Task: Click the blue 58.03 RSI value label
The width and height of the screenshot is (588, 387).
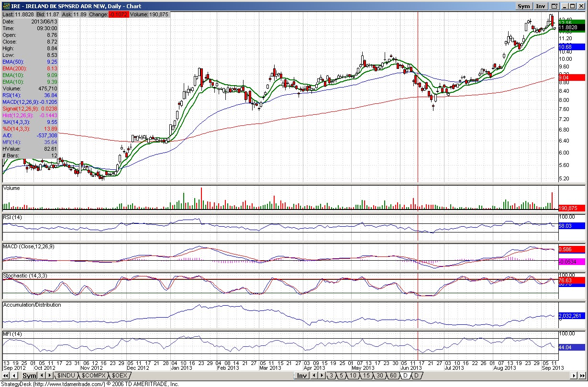Action: (x=572, y=225)
